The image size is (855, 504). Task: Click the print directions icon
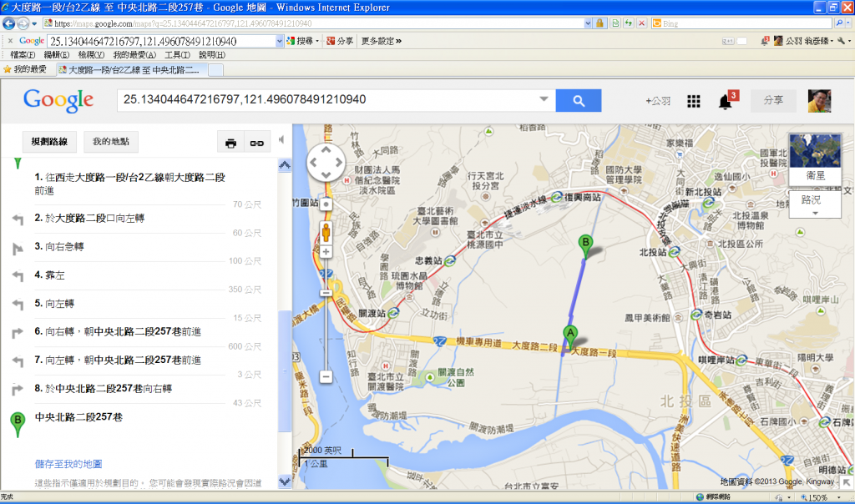pos(230,143)
